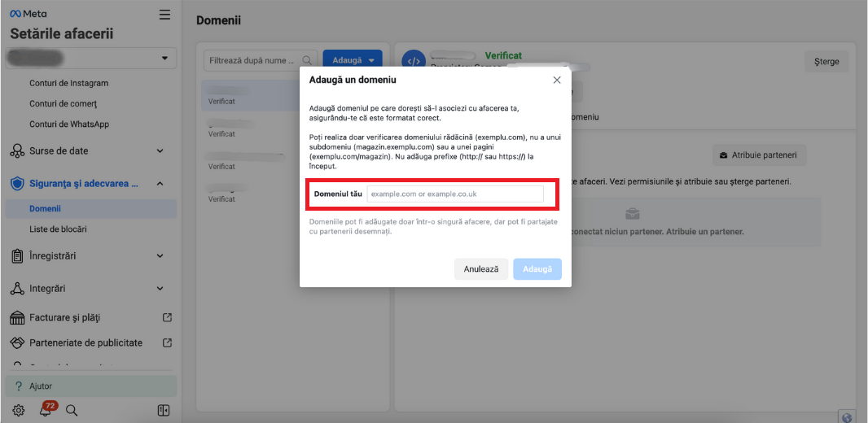
Task: Expand the Surse de date section
Action: click(x=160, y=150)
